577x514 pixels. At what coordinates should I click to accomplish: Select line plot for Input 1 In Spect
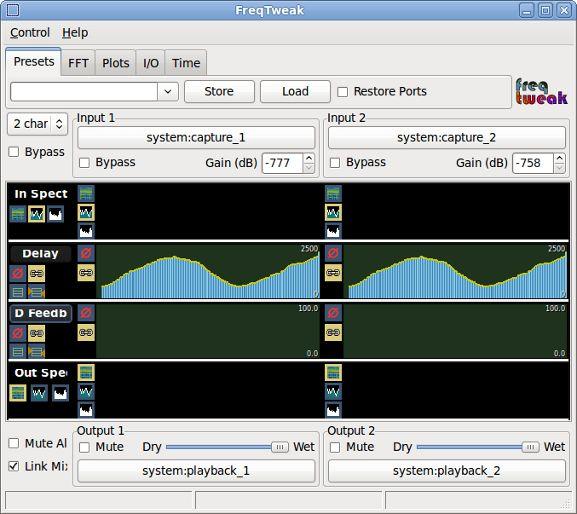(86, 212)
